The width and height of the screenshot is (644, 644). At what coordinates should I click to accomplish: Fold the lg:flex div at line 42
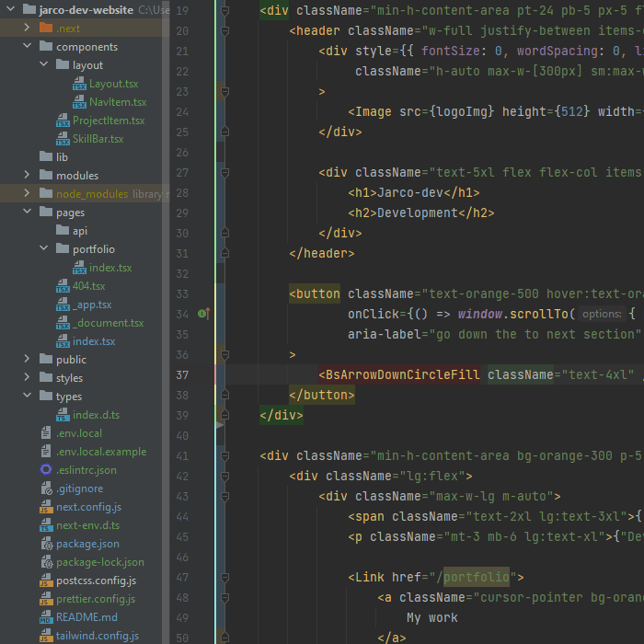click(225, 476)
